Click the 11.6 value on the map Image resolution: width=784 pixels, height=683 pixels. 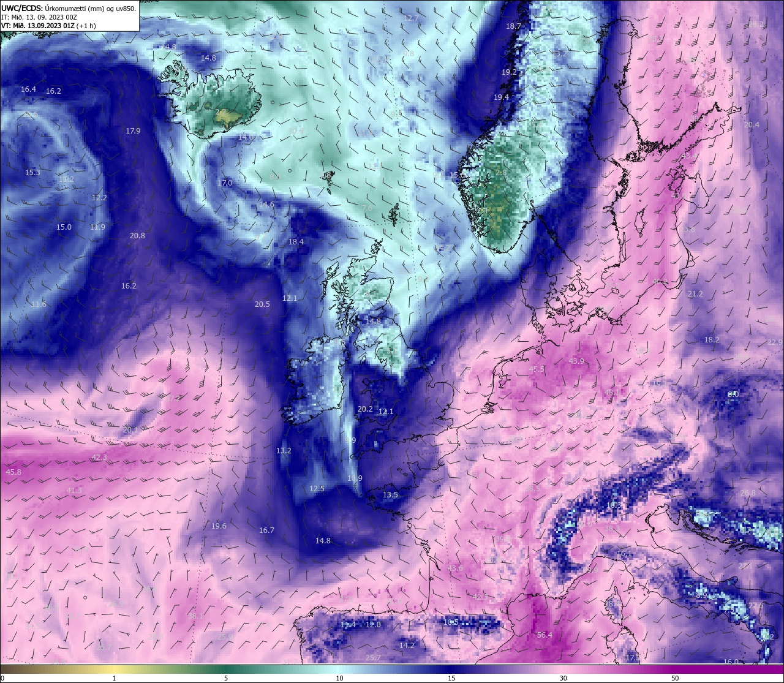39,304
